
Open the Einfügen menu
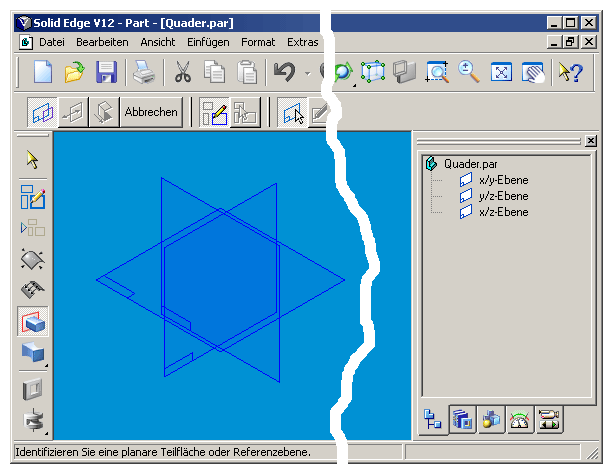coord(208,42)
